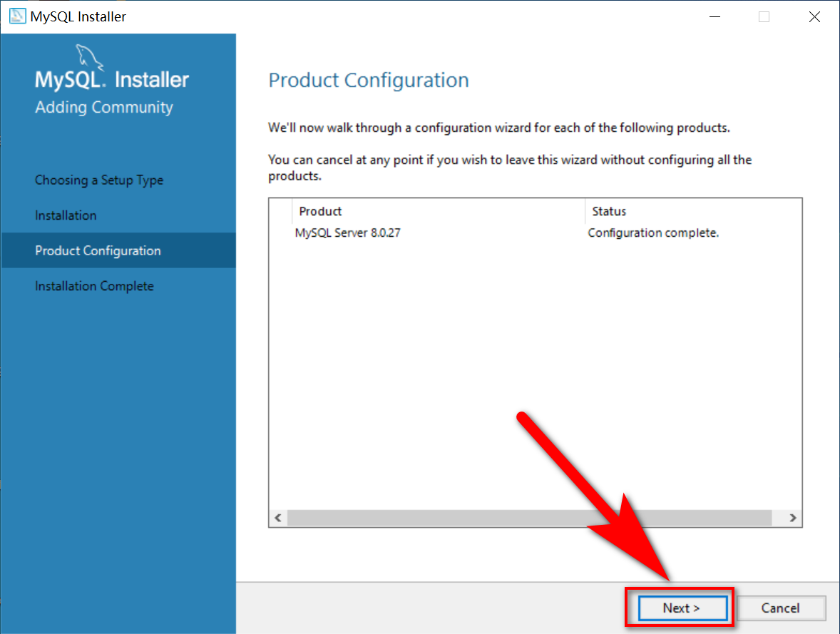Image resolution: width=840 pixels, height=634 pixels.
Task: Click the Cancel button
Action: (781, 608)
